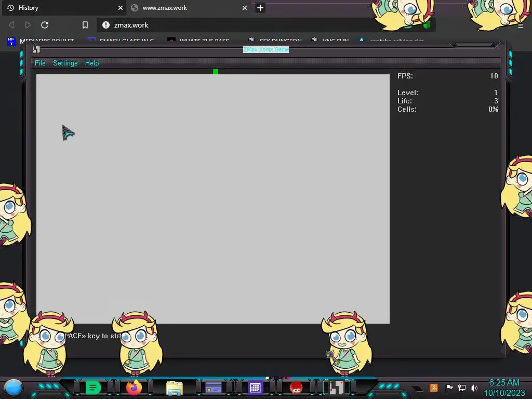This screenshot has width=532, height=399.
Task: Close the www.zmax.work tab
Action: point(244,8)
